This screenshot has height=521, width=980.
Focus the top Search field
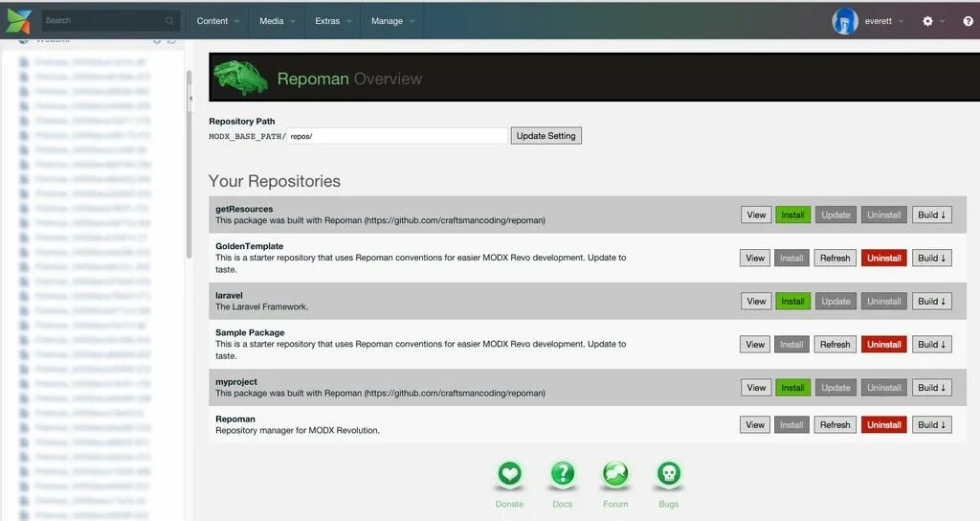[x=110, y=21]
